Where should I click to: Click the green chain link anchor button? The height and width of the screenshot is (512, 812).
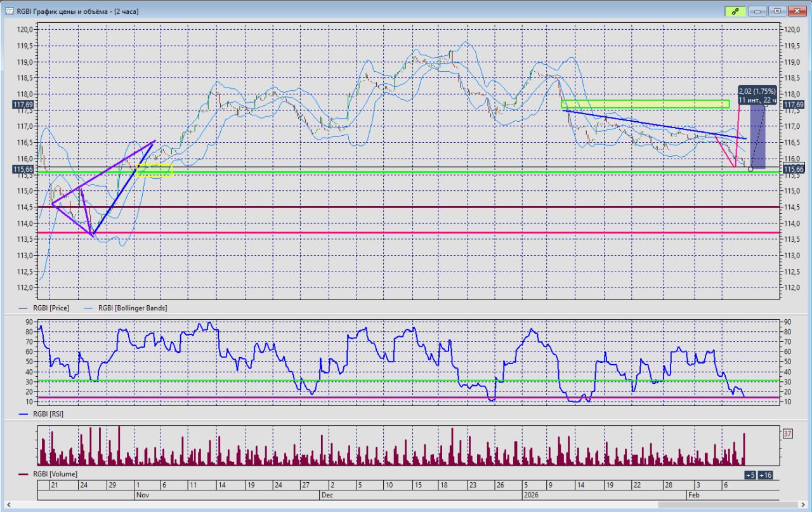[x=735, y=11]
